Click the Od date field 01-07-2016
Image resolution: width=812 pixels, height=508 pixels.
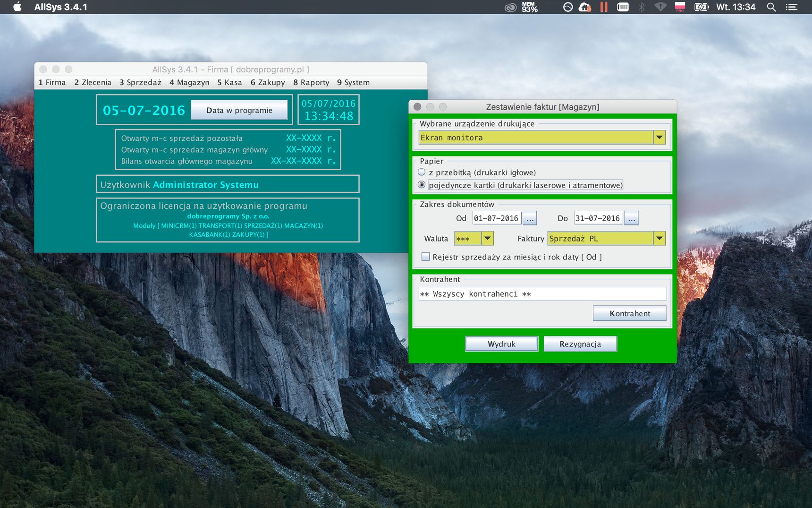[x=496, y=218]
